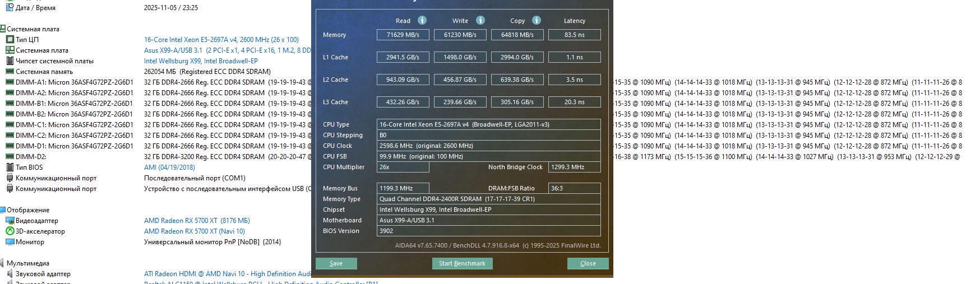Image resolution: width=980 pixels, height=284 pixels.
Task: Click Memory Copy value 64818 MB/s
Action: pyautogui.click(x=517, y=35)
